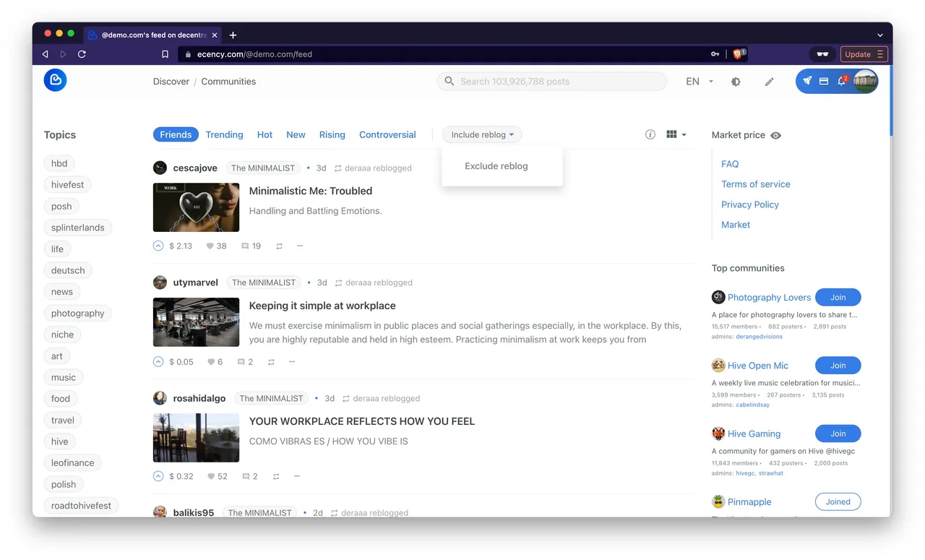Open the wallet icon in the header
Image resolution: width=925 pixels, height=560 pixels.
click(824, 81)
